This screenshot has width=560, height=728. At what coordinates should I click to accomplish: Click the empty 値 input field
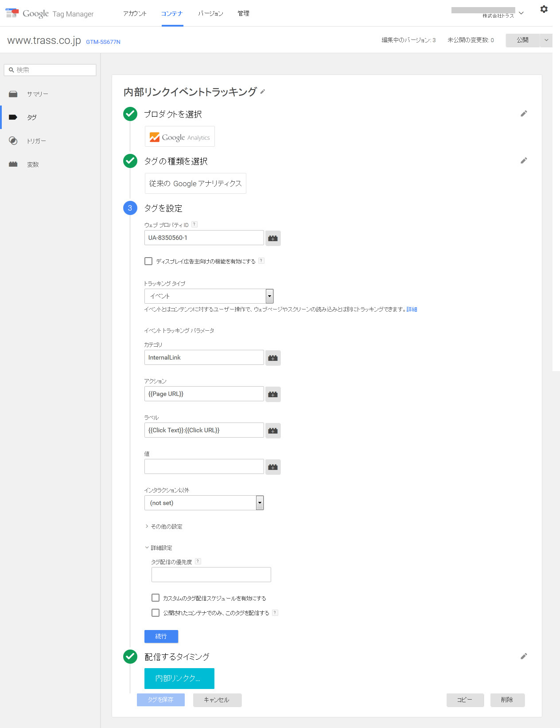tap(204, 466)
